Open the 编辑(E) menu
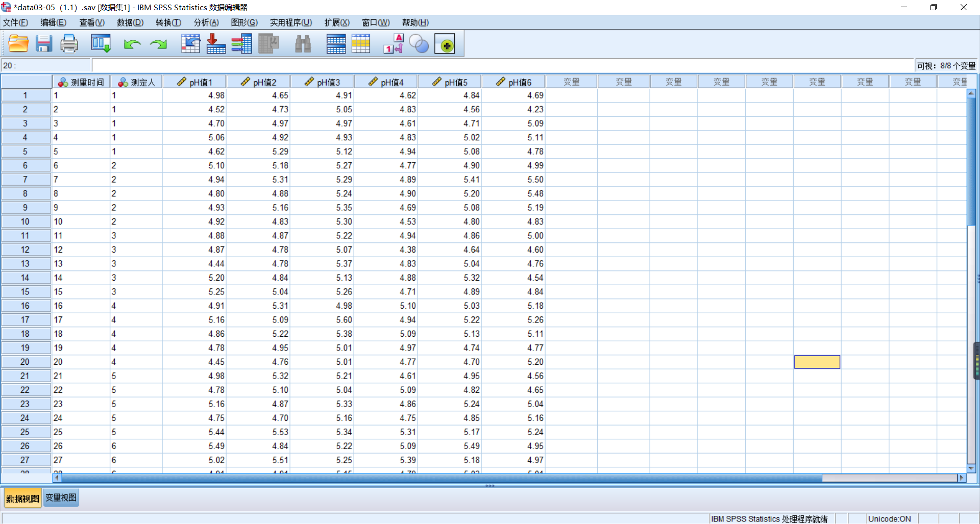The image size is (980, 524). tap(54, 22)
